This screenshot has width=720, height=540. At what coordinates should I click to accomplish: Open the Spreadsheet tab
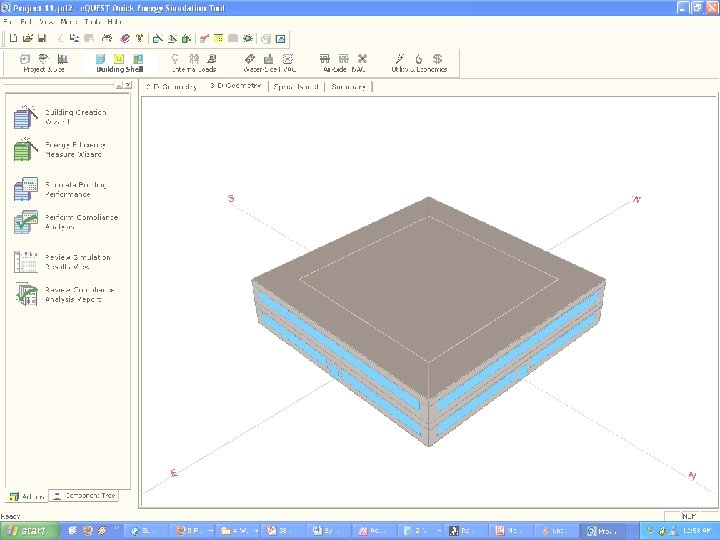tap(294, 87)
